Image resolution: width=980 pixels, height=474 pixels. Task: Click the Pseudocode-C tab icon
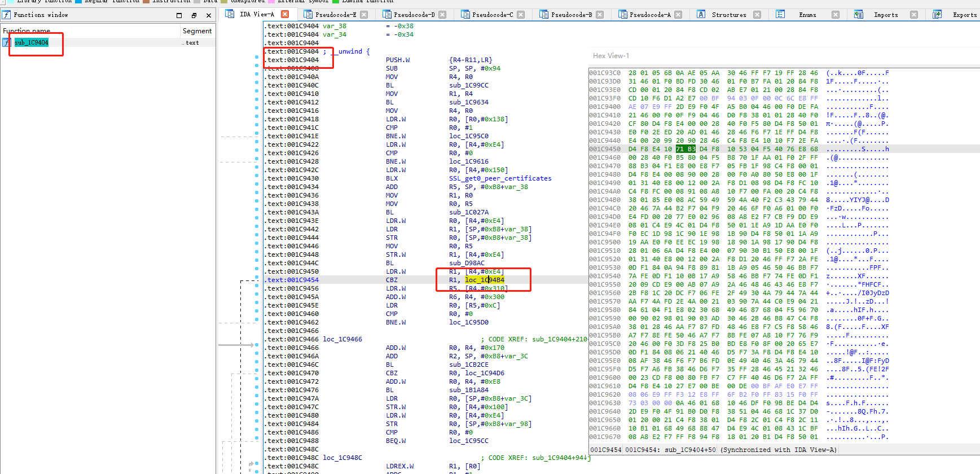[x=465, y=14]
